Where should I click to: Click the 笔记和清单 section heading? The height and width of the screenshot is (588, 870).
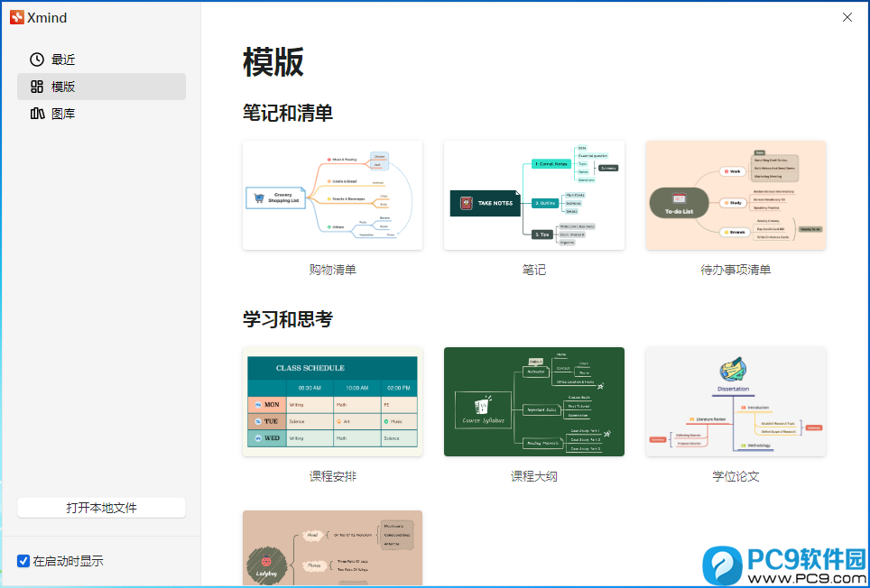point(287,113)
